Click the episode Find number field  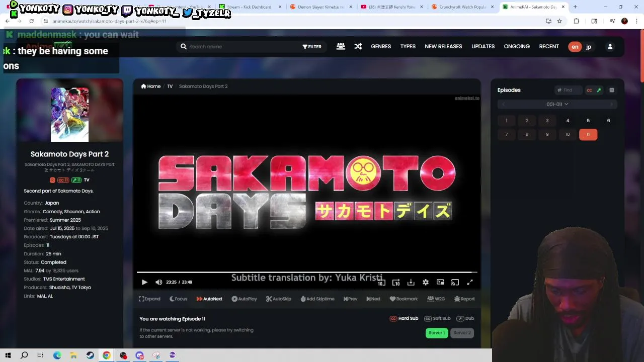click(x=569, y=90)
